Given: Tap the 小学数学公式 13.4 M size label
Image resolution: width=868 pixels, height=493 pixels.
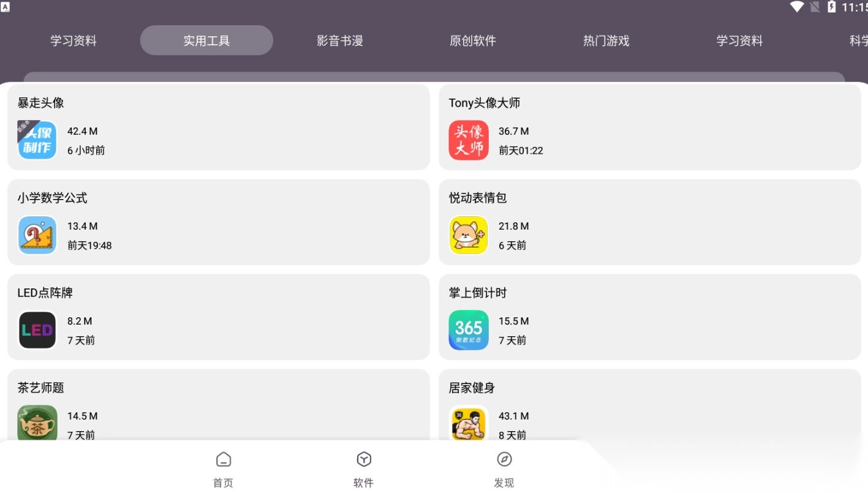Looking at the screenshot, I should [x=83, y=226].
